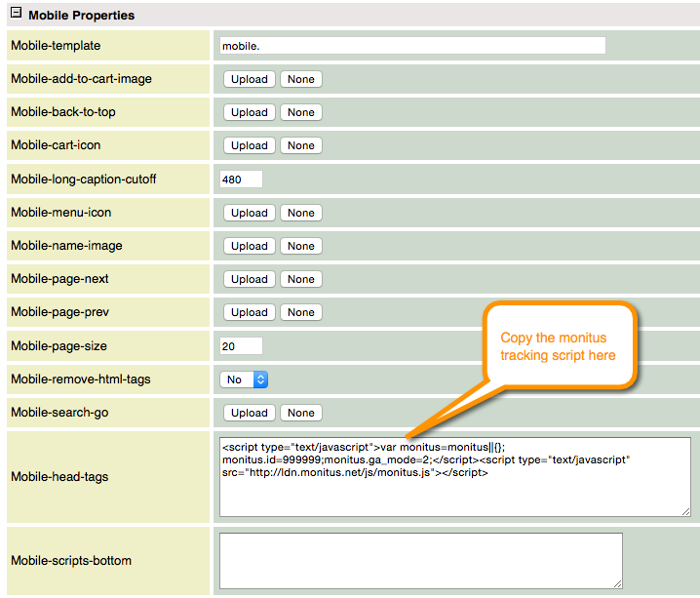Set Mobile-name-image to None
The height and width of the screenshot is (598, 700).
coord(301,246)
